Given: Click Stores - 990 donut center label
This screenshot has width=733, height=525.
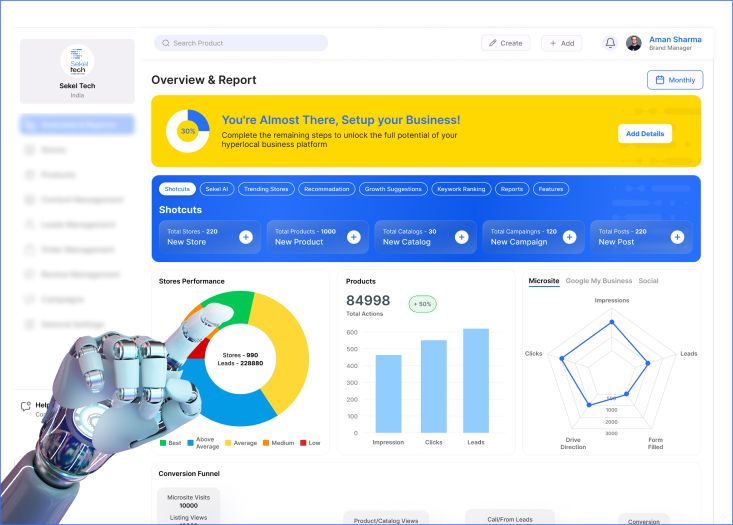Looking at the screenshot, I should [x=240, y=355].
